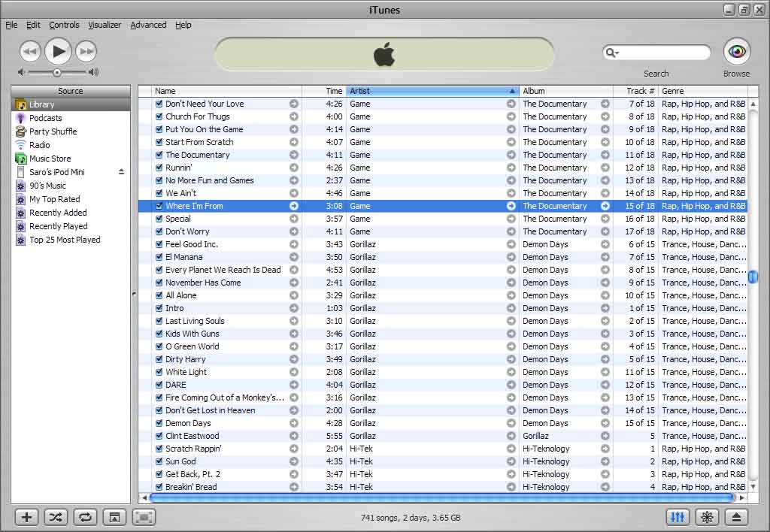
Task: Click the eject disc button
Action: coord(737,517)
